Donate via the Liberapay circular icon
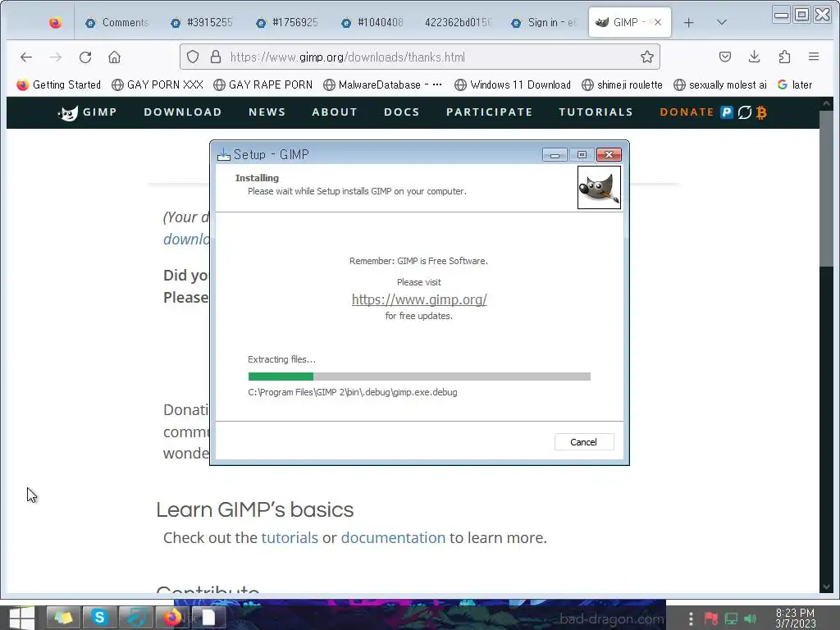The height and width of the screenshot is (630, 840). pos(744,112)
